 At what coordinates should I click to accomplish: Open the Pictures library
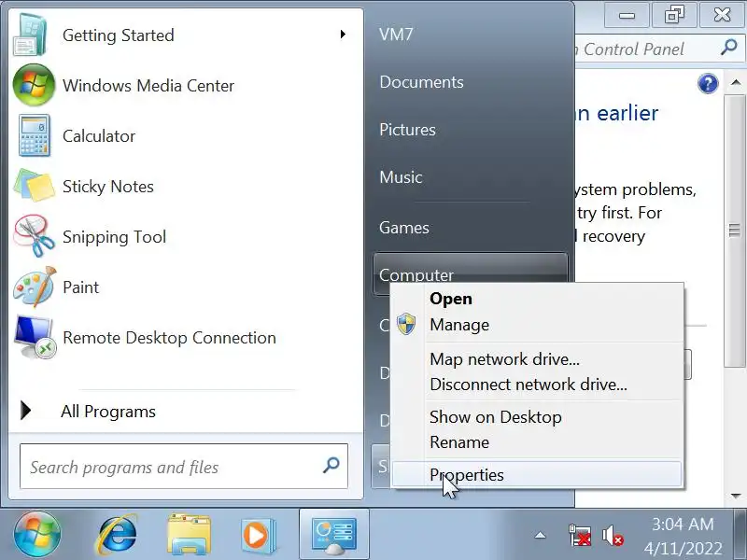pyautogui.click(x=407, y=130)
